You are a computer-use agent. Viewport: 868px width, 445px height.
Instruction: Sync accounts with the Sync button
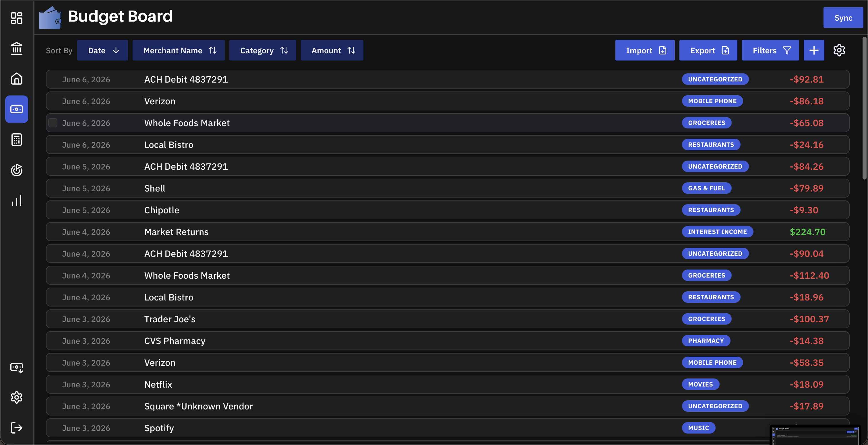(843, 18)
